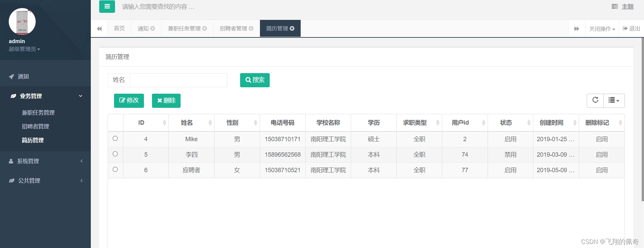Click the 搜索 search button
The image size is (644, 248).
point(255,80)
